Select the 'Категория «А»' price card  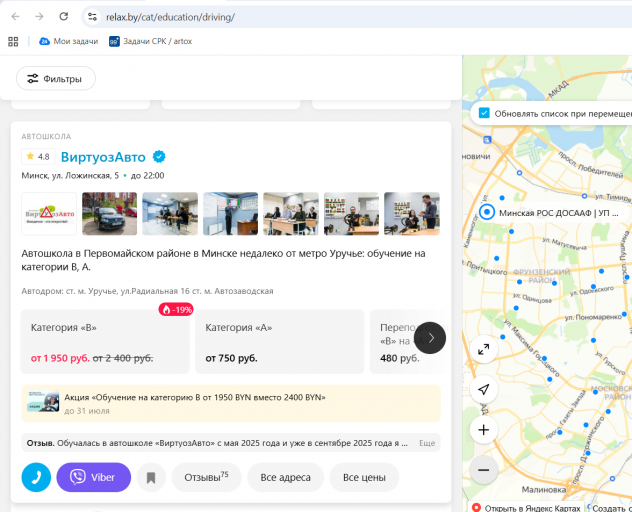click(x=280, y=341)
